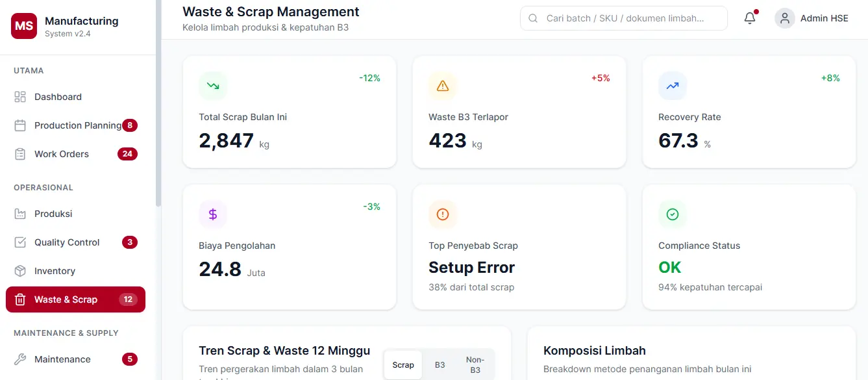Select the Non-B3 chart filter

tap(475, 365)
